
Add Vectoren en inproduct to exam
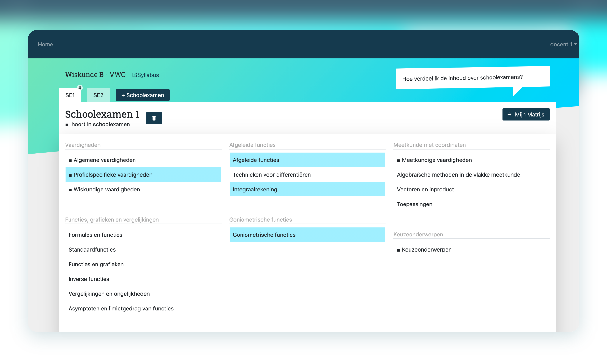[425, 189]
